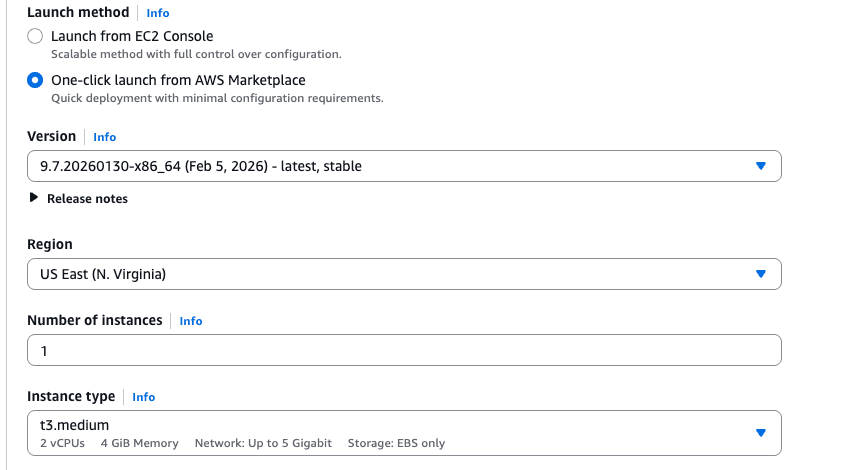Select the Launch from EC2 Console radio button
Image resolution: width=864 pixels, height=470 pixels.
[35, 36]
